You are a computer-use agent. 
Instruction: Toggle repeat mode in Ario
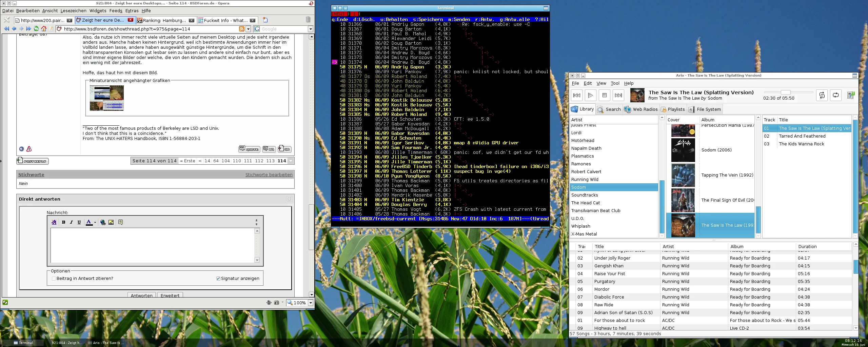point(836,95)
